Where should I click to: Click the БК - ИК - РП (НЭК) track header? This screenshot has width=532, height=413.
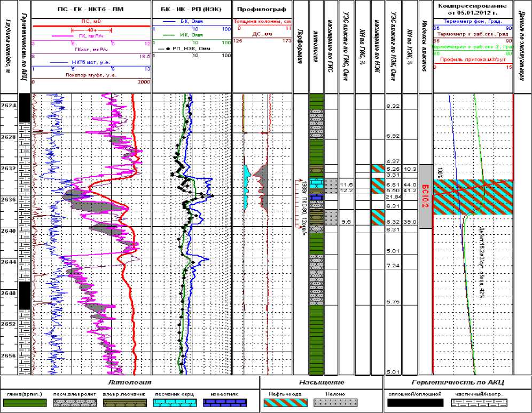192,10
